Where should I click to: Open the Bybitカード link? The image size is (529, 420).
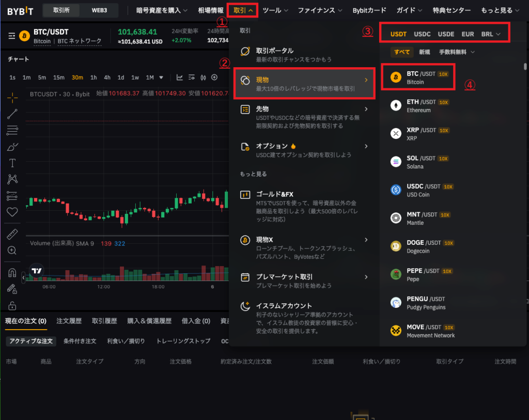(369, 10)
